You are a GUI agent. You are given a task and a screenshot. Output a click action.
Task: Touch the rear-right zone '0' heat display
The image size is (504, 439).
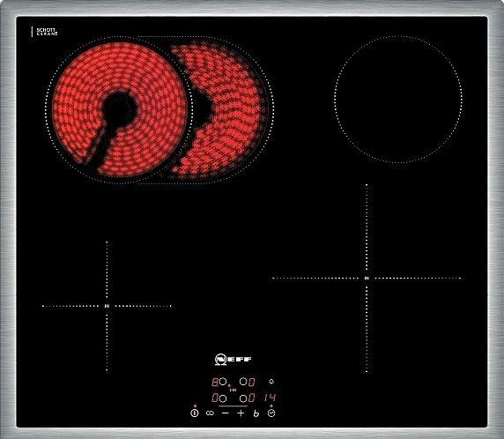[x=252, y=383]
